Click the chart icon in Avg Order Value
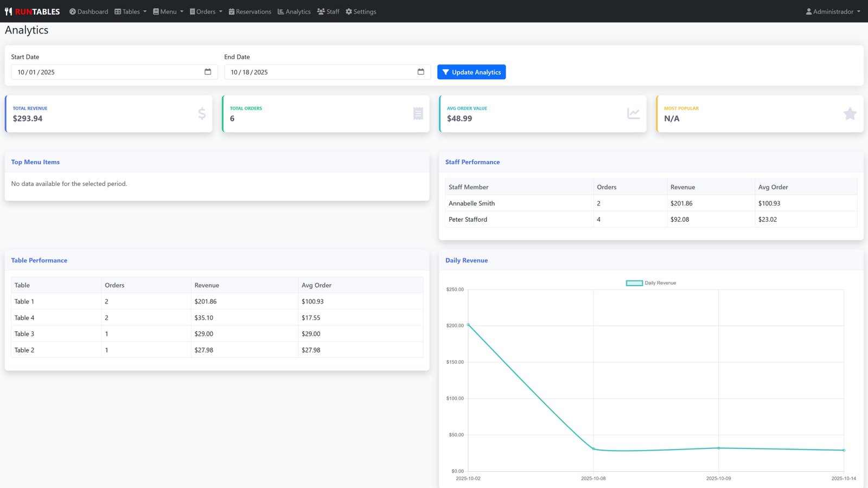The width and height of the screenshot is (868, 488). [x=633, y=113]
